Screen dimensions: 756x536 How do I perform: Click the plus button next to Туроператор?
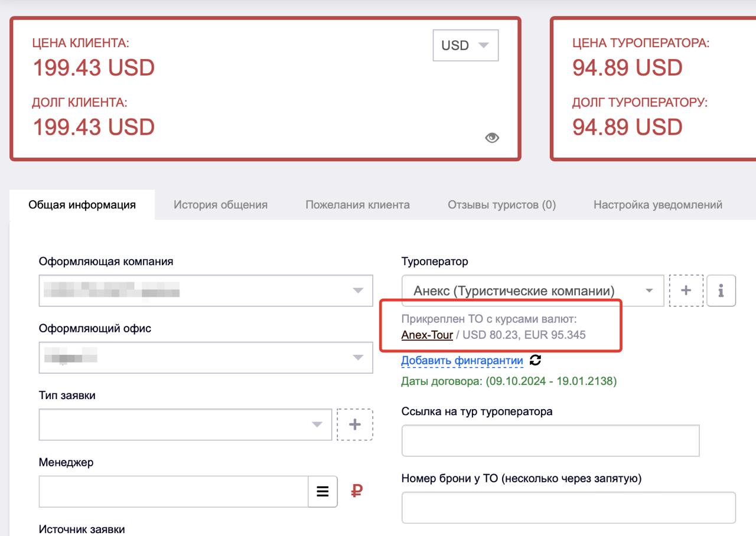pos(686,290)
